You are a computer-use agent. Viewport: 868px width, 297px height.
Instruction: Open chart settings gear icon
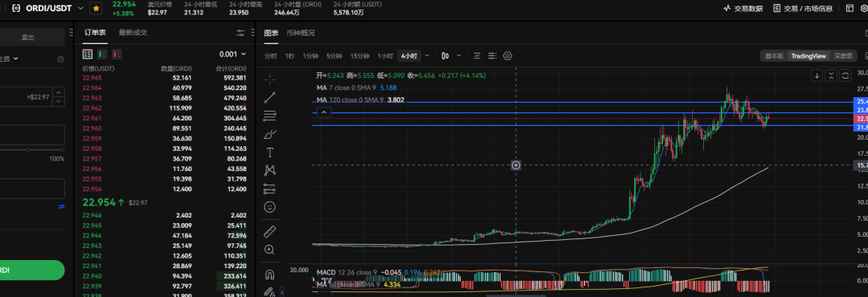(x=508, y=56)
